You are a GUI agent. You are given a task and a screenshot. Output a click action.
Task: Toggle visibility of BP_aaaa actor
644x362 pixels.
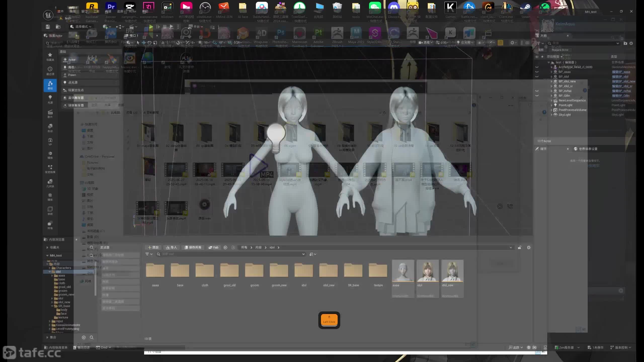coord(537,72)
